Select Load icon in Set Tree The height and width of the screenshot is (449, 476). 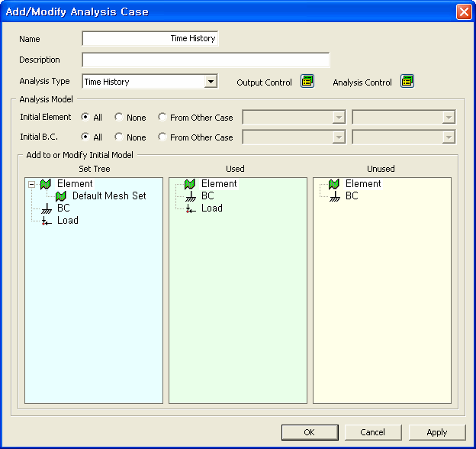[46, 221]
